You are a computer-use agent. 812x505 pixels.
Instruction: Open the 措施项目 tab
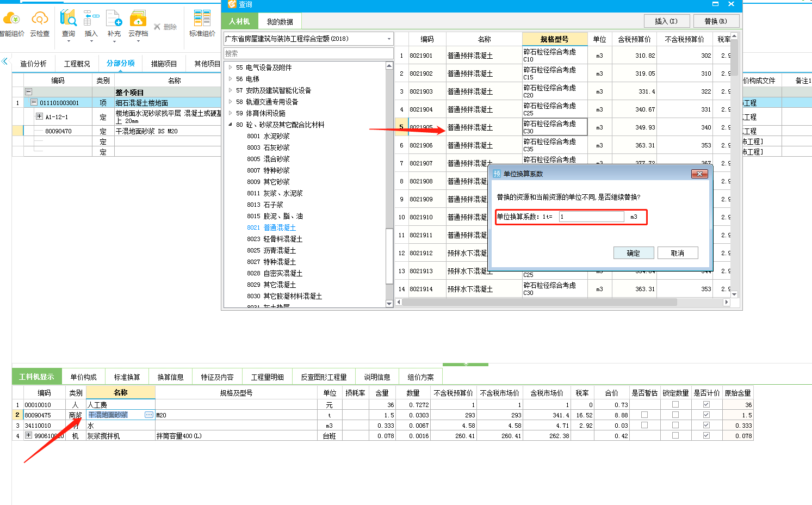coord(164,64)
